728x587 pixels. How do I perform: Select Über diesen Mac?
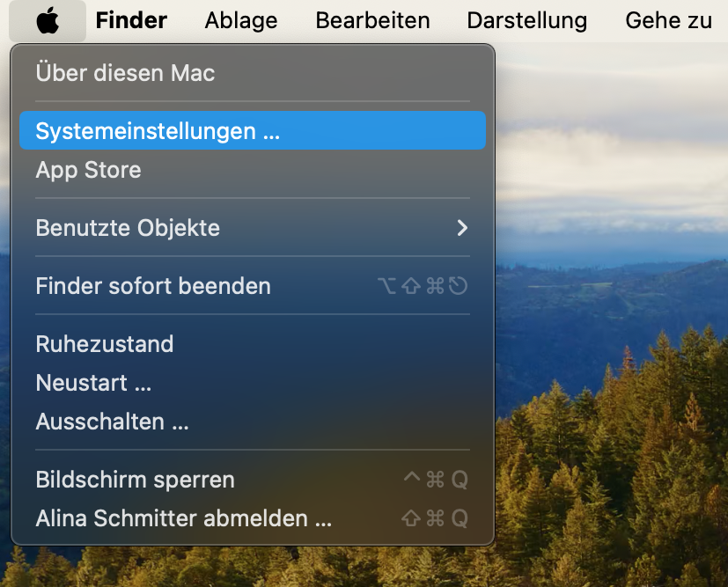tap(125, 73)
